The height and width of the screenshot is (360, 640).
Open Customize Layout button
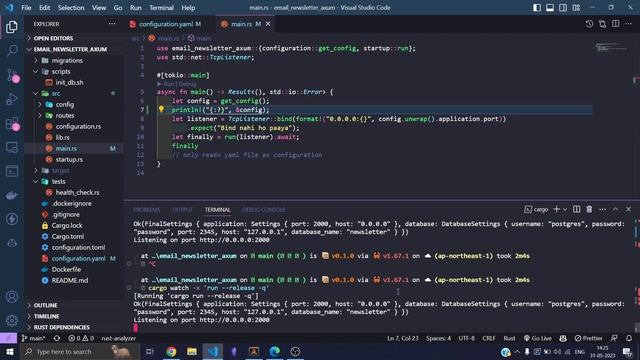pos(576,8)
